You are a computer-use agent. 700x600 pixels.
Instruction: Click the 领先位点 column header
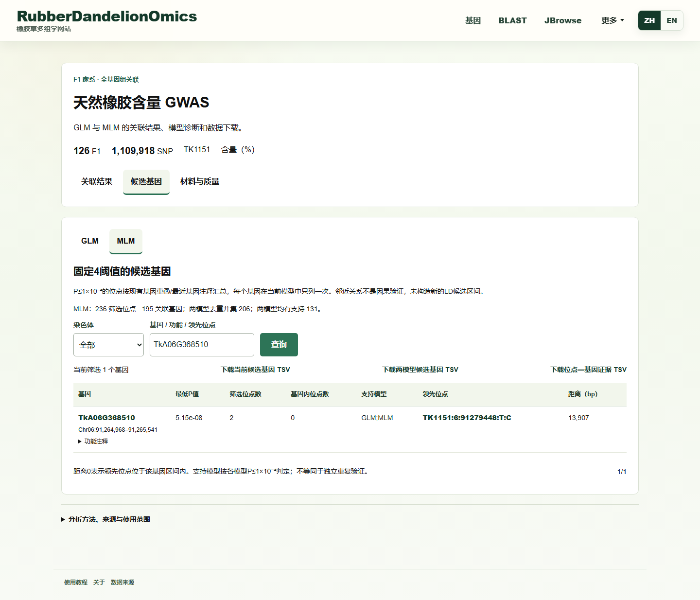click(x=435, y=394)
